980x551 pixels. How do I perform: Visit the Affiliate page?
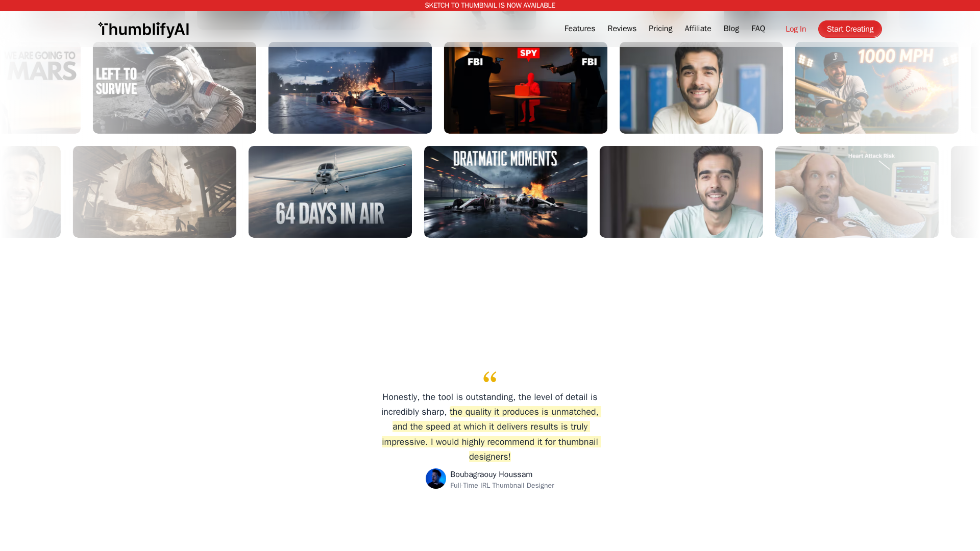(x=697, y=29)
